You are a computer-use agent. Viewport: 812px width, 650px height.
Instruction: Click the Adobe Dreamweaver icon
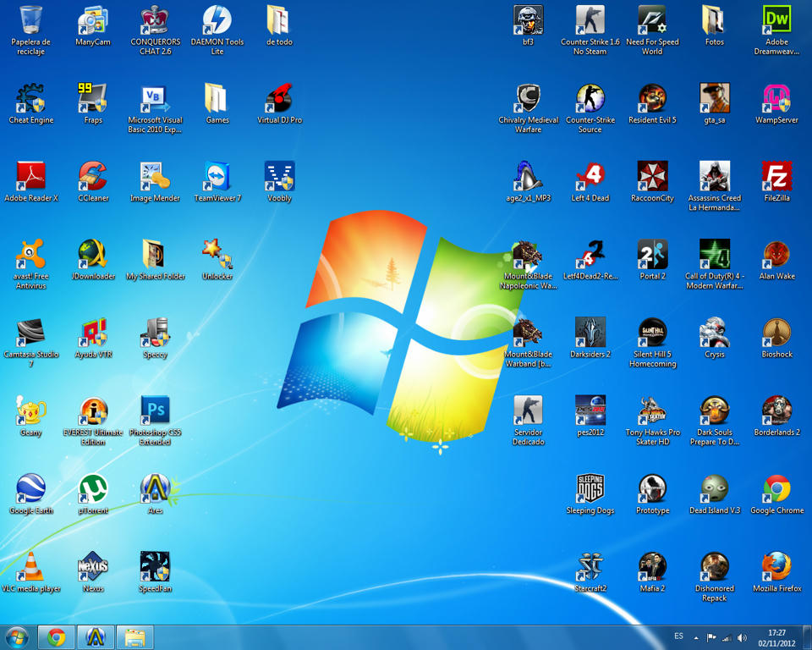point(776,20)
